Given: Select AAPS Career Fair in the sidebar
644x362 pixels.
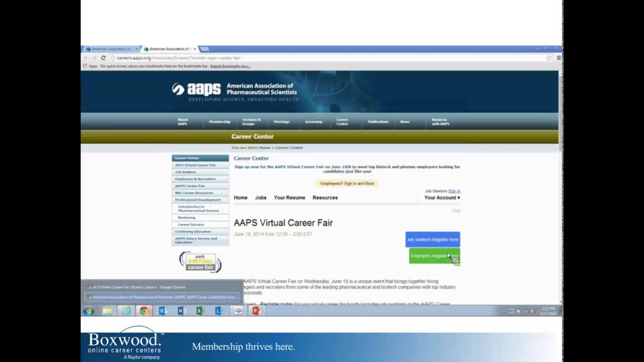Looking at the screenshot, I should 200,186.
